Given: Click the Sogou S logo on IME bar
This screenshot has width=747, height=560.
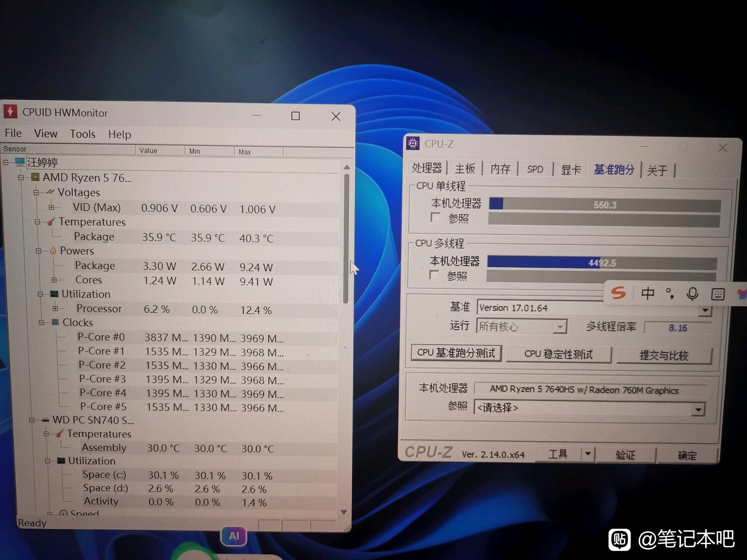Looking at the screenshot, I should click(618, 293).
